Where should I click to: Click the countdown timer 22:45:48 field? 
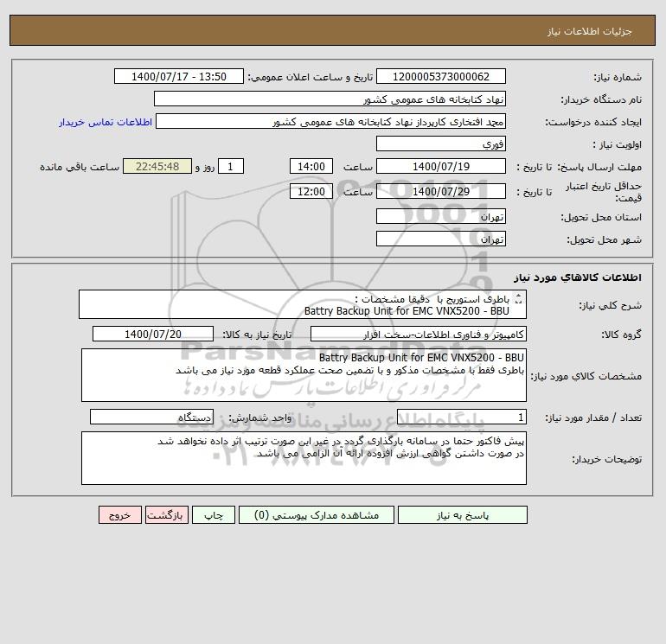coord(157,167)
